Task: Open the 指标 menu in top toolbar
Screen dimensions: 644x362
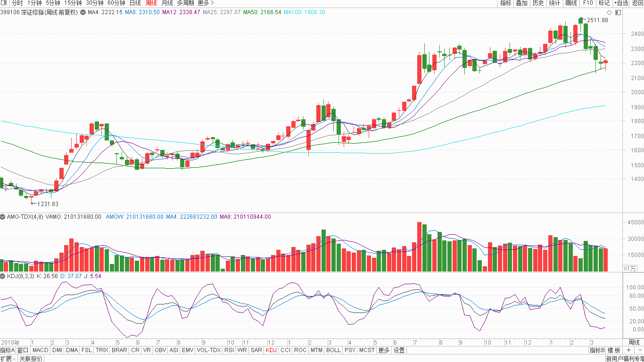Action: click(505, 3)
